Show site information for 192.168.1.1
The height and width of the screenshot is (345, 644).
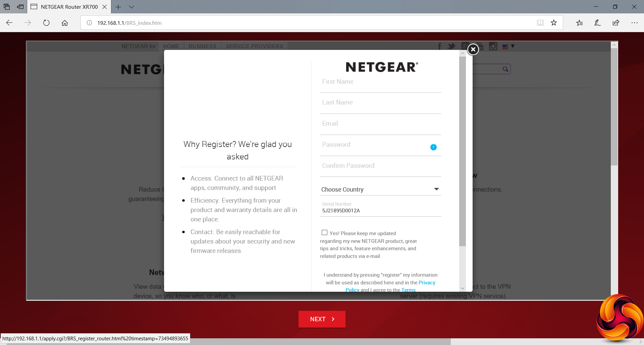(89, 23)
